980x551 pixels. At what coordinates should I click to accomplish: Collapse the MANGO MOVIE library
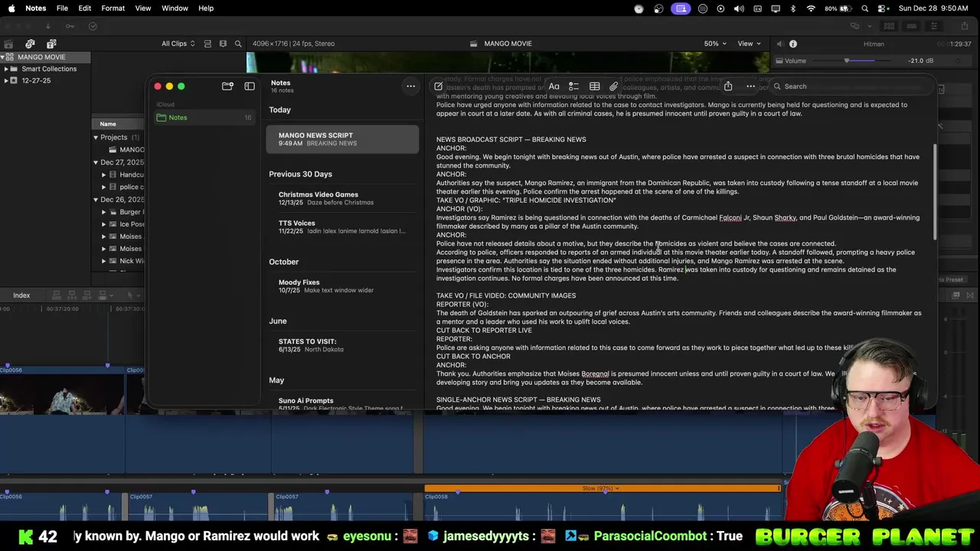3,57
